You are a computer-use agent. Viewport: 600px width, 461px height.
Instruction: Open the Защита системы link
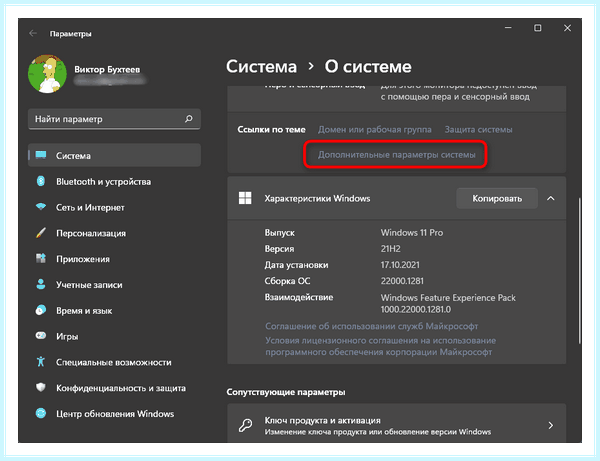[x=478, y=130]
